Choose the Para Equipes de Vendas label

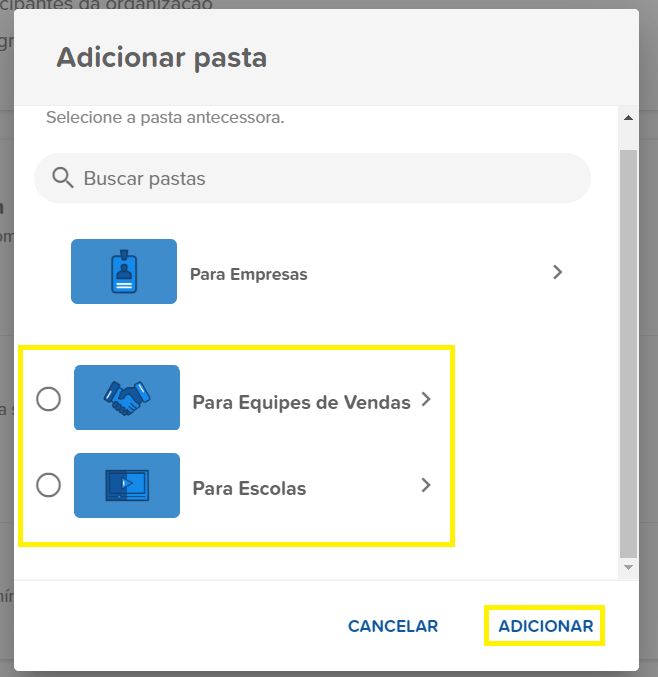[x=301, y=402]
